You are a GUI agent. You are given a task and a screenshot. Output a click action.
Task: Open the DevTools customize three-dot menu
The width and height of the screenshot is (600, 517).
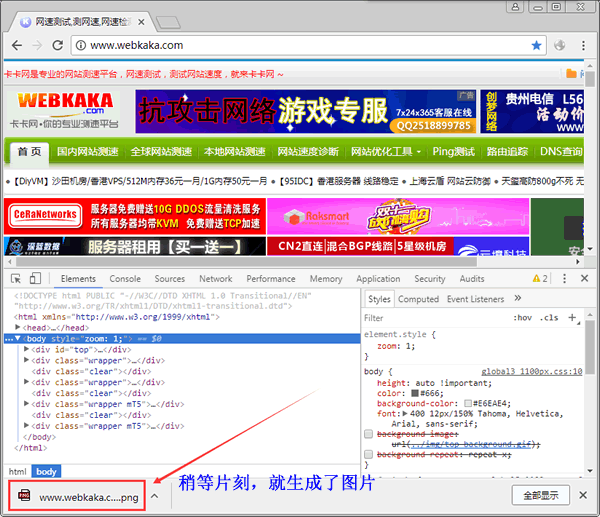tap(564, 279)
